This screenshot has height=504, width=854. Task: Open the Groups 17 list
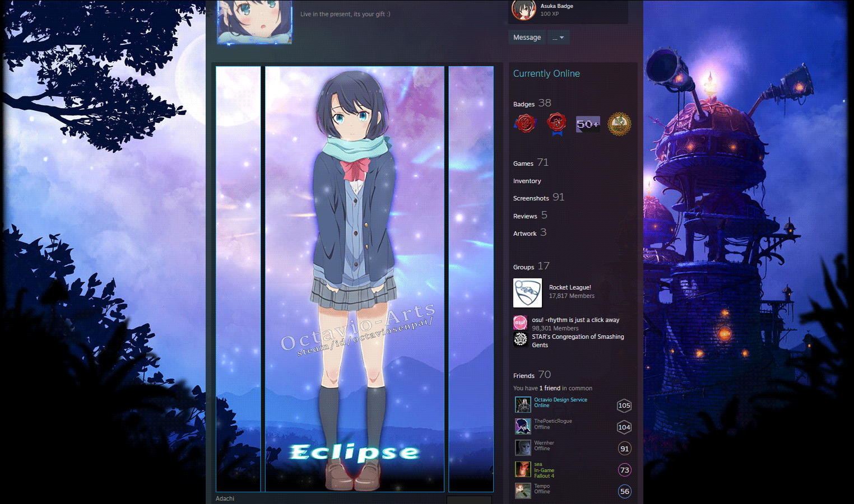(x=531, y=266)
